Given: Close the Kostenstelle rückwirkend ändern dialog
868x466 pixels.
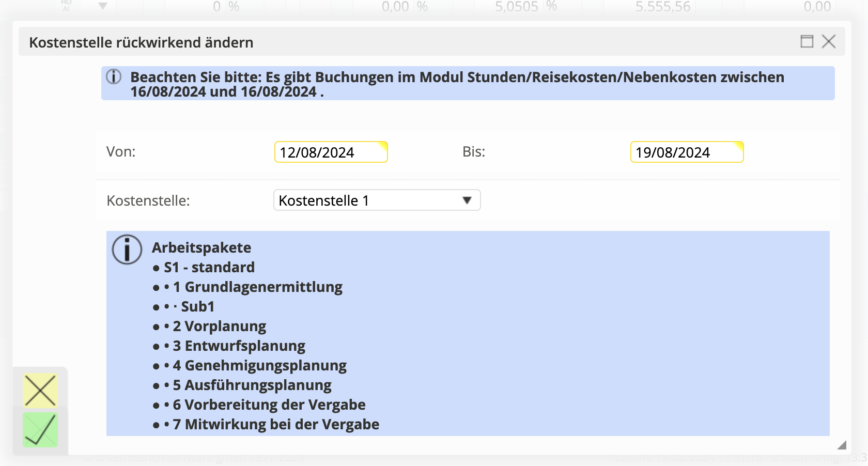Looking at the screenshot, I should [x=829, y=41].
